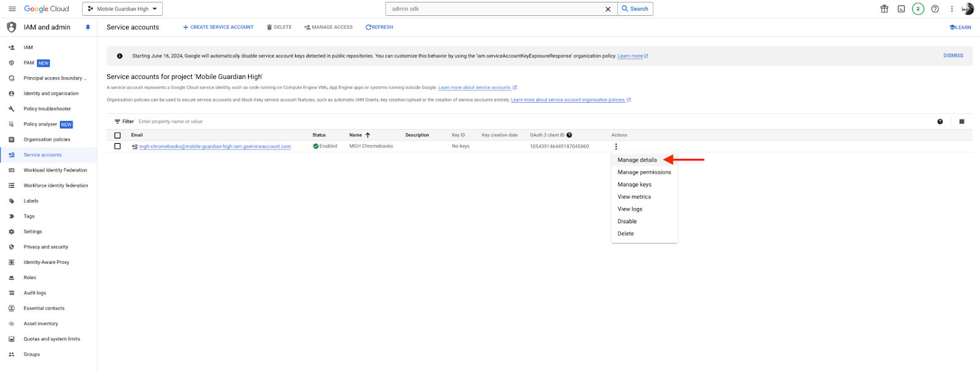Choose Manage keys in the actions menu
980x372 pixels.
(634, 184)
